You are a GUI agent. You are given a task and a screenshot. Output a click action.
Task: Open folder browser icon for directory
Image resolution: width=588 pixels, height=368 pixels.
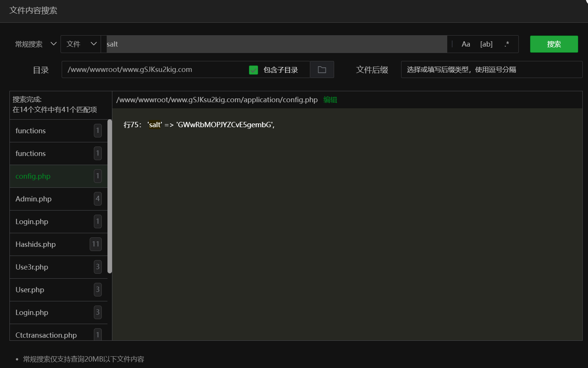pyautogui.click(x=322, y=70)
